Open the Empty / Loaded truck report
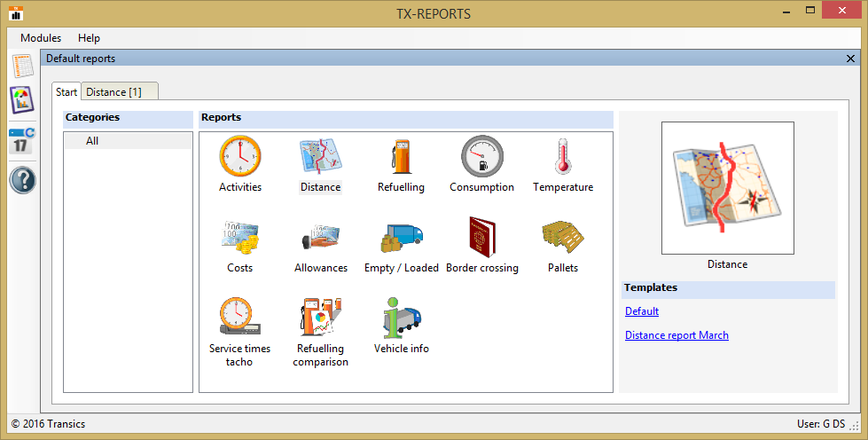 [401, 239]
